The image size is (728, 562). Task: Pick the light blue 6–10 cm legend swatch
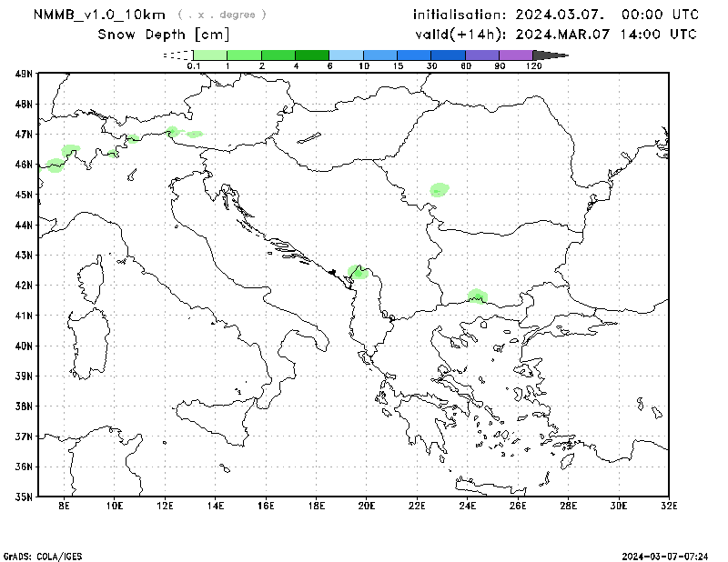coord(346,55)
